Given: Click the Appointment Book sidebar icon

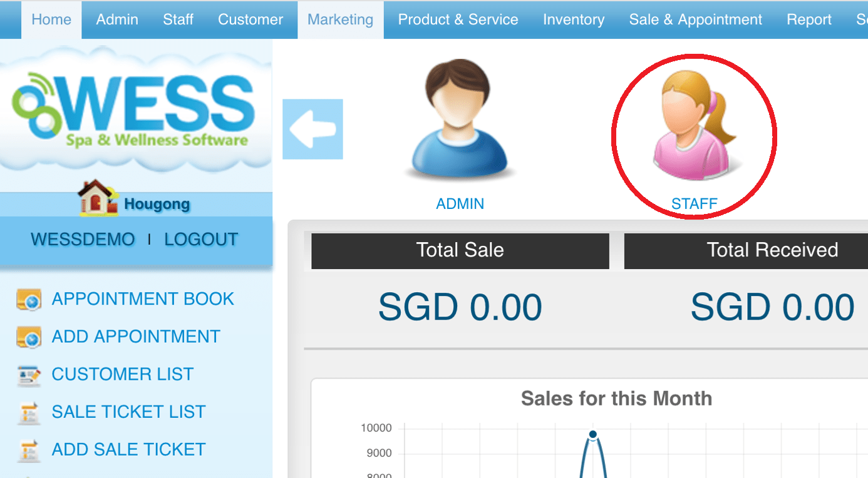Looking at the screenshot, I should click(x=29, y=300).
